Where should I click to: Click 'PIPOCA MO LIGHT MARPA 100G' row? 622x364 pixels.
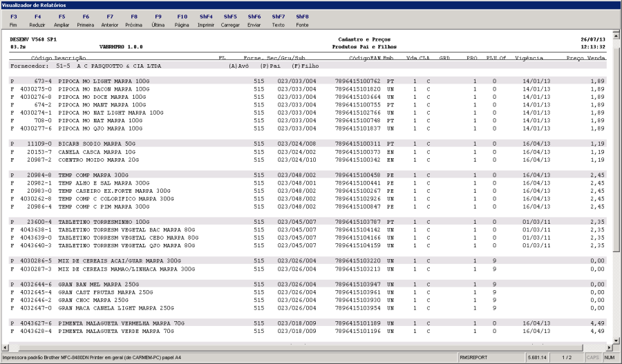click(308, 81)
